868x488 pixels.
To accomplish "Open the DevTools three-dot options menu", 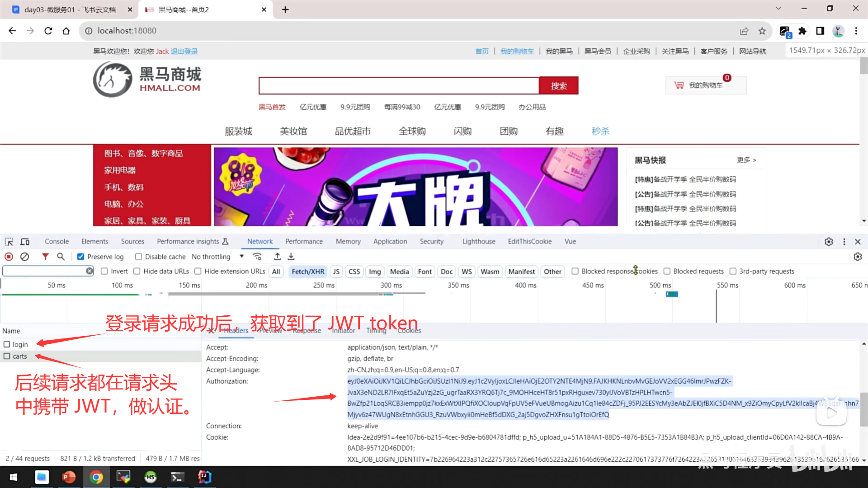I will click(844, 241).
